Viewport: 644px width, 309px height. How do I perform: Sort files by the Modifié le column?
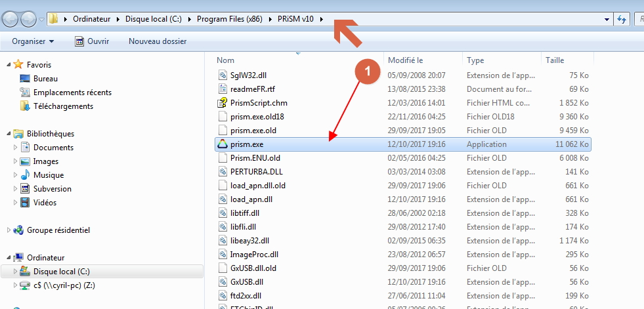(405, 60)
